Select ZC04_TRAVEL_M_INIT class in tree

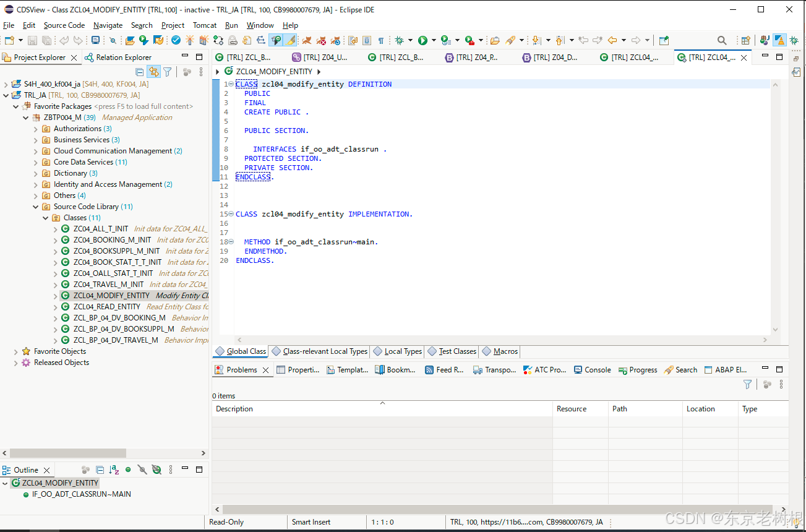click(108, 285)
